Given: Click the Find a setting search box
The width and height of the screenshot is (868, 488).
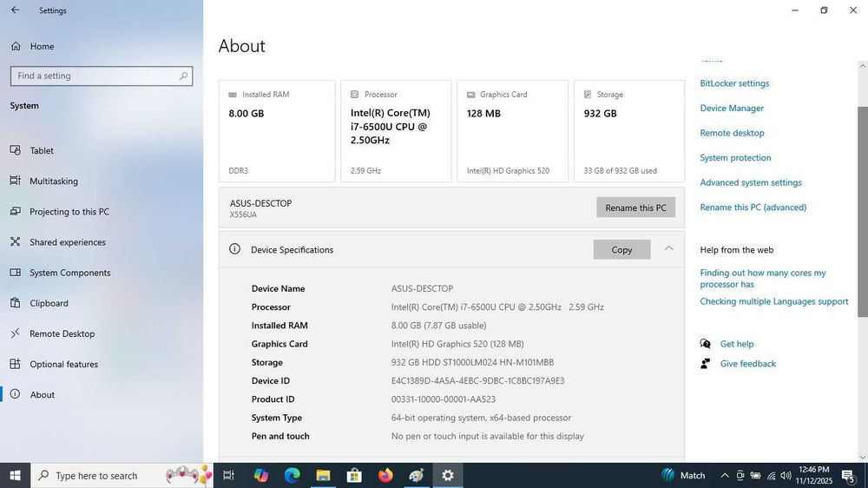Looking at the screenshot, I should [x=102, y=76].
